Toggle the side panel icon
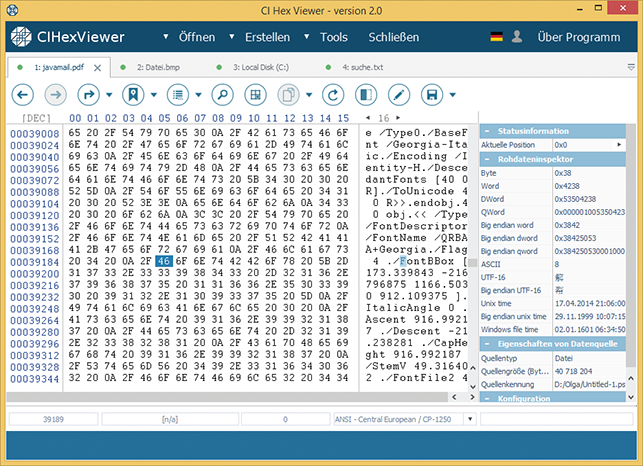Screen dimensions: 643x466 (366, 95)
